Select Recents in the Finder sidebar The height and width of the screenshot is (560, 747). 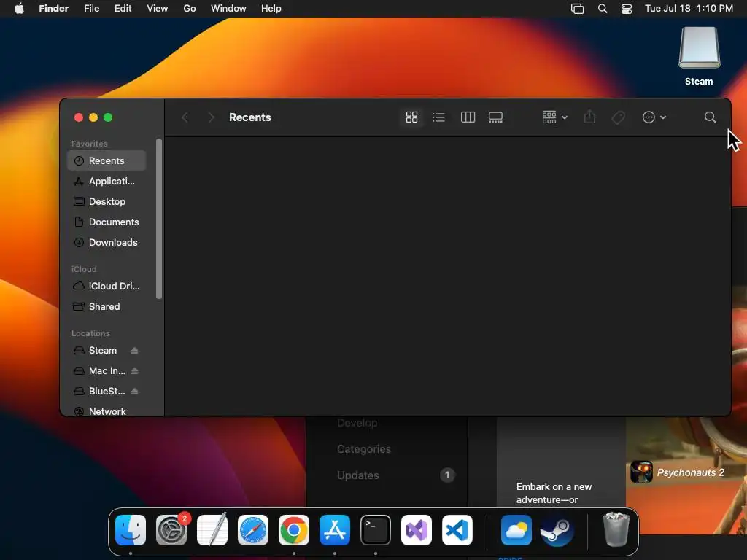click(107, 160)
